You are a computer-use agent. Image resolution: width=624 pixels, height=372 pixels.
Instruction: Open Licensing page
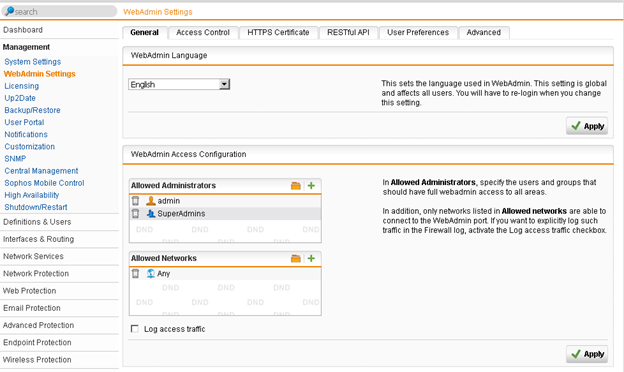pyautogui.click(x=21, y=86)
